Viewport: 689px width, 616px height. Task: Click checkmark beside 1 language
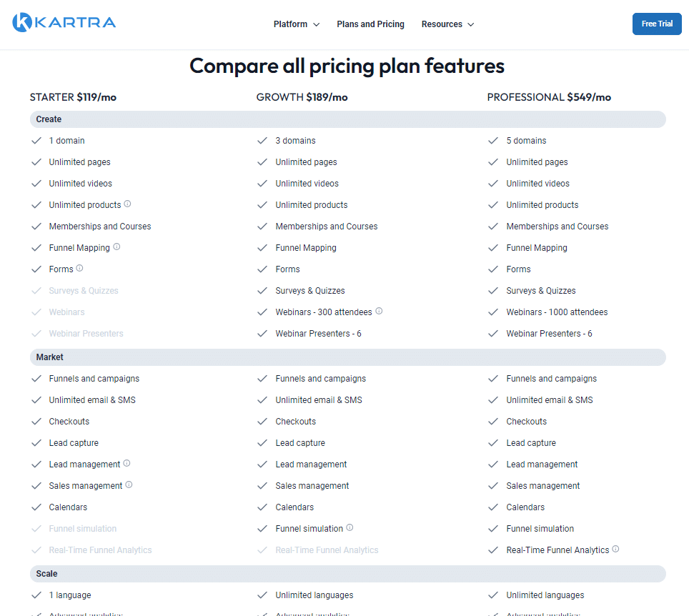36,595
